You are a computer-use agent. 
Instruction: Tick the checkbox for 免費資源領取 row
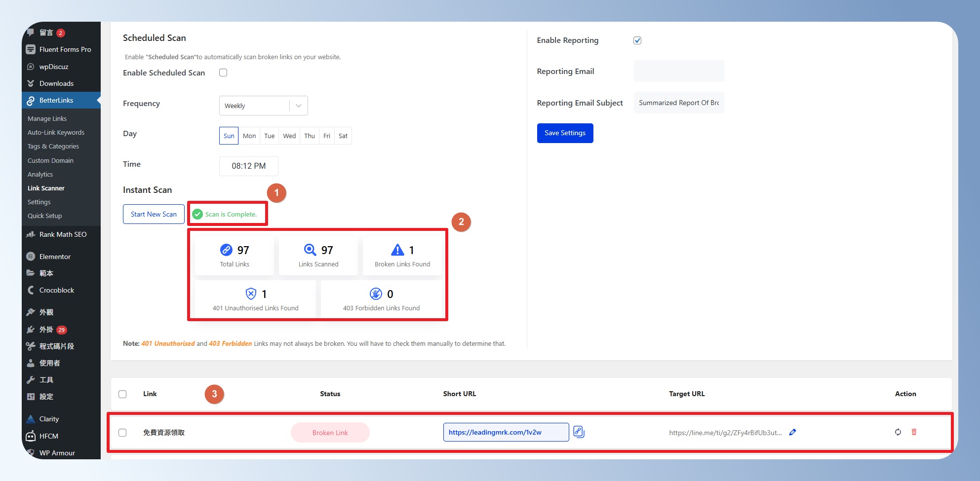coord(122,433)
